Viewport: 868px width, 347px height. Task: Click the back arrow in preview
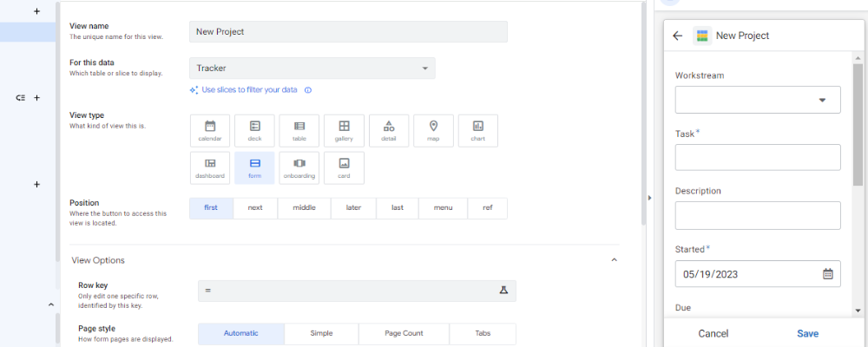(x=678, y=36)
